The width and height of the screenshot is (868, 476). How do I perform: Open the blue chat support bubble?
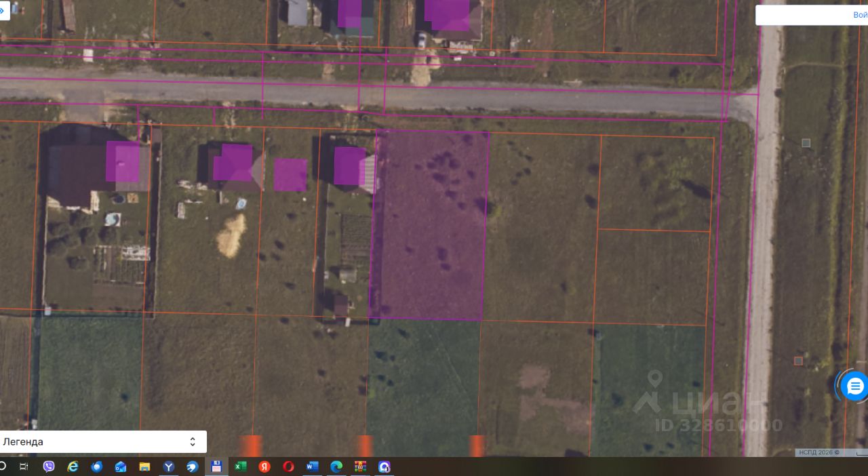click(854, 386)
